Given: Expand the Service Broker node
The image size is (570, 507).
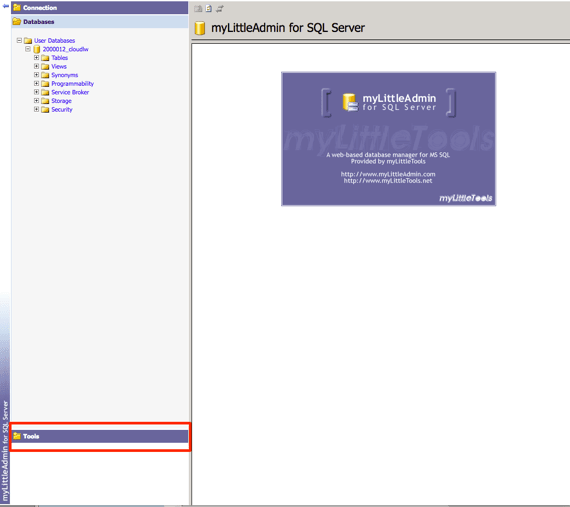Looking at the screenshot, I should 36,92.
